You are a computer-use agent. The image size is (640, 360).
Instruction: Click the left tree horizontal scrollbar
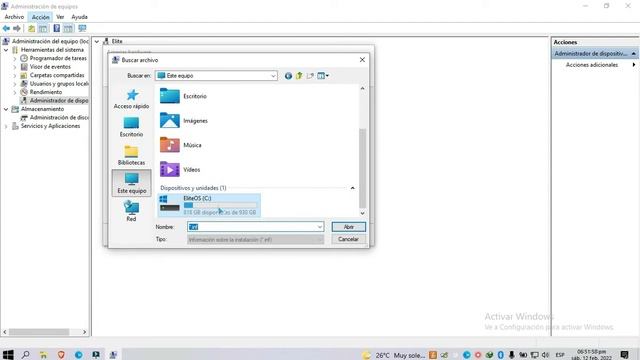point(39,332)
